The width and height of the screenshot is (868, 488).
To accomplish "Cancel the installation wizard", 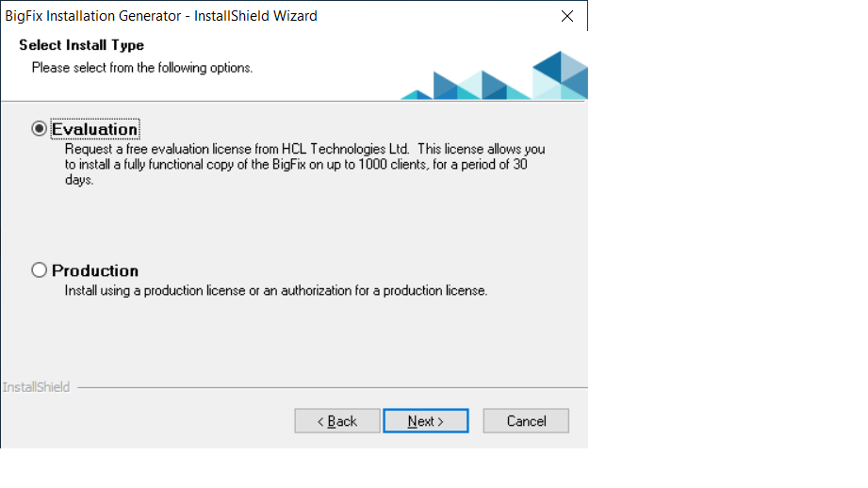I will coord(526,421).
